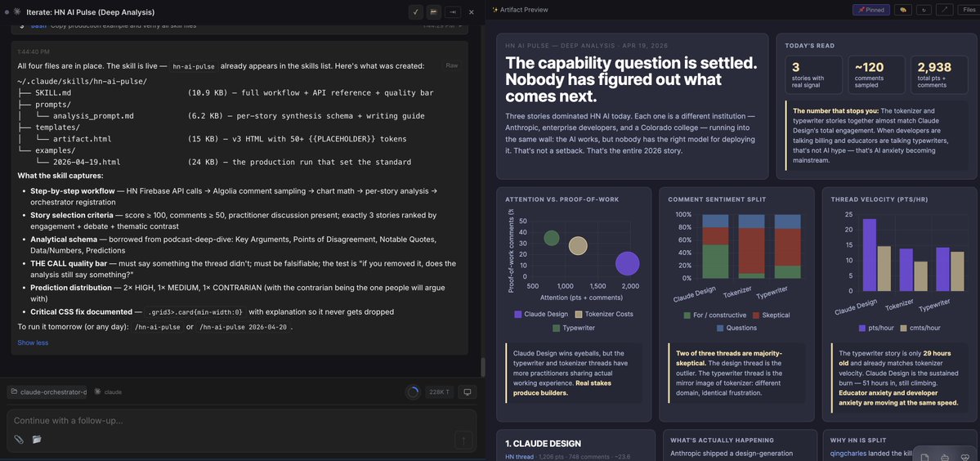Viewport: 980px width, 461px height.
Task: Toggle the Pinned artifact button
Action: coord(870,10)
